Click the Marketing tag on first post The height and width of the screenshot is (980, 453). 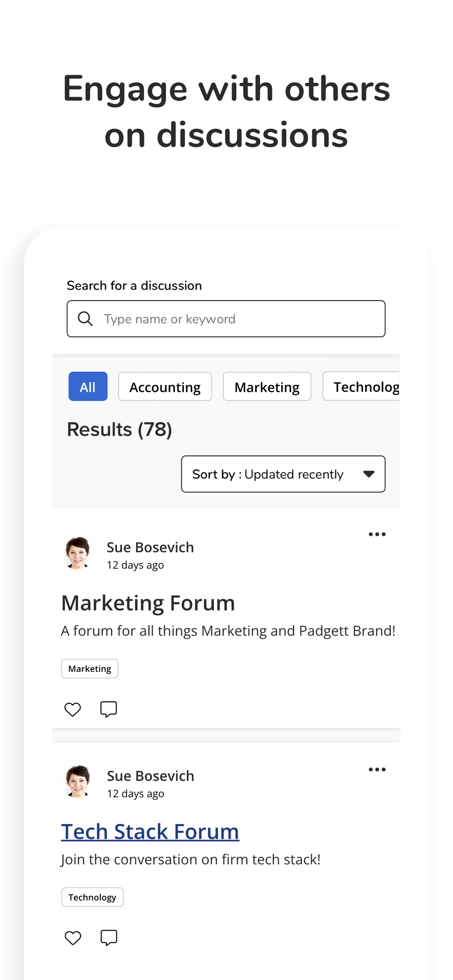tap(90, 669)
